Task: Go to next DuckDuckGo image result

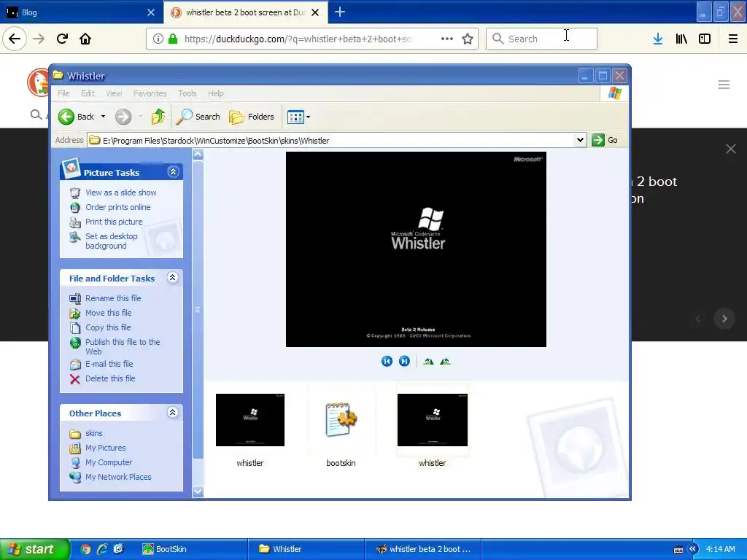Action: [724, 319]
